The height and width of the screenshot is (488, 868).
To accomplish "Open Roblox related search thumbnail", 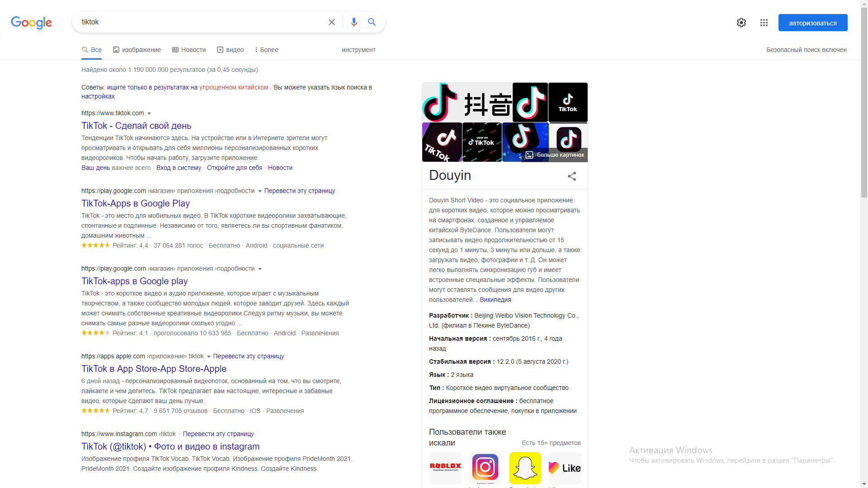I will tap(446, 468).
